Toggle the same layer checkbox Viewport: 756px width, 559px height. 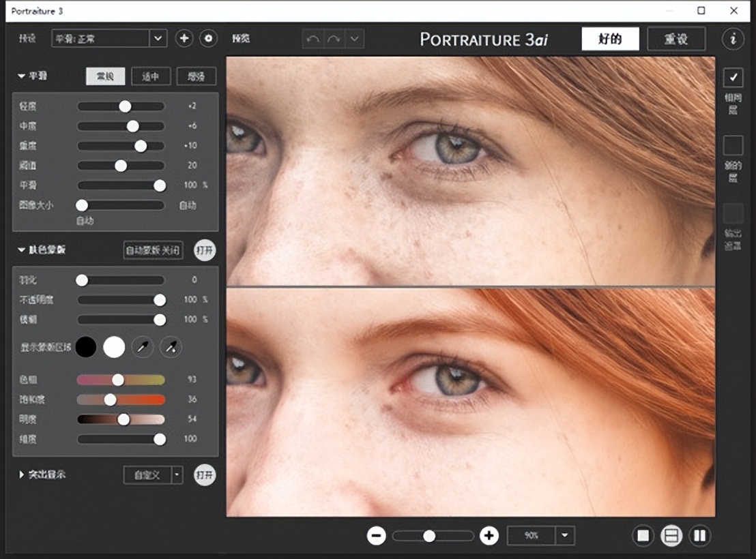733,78
